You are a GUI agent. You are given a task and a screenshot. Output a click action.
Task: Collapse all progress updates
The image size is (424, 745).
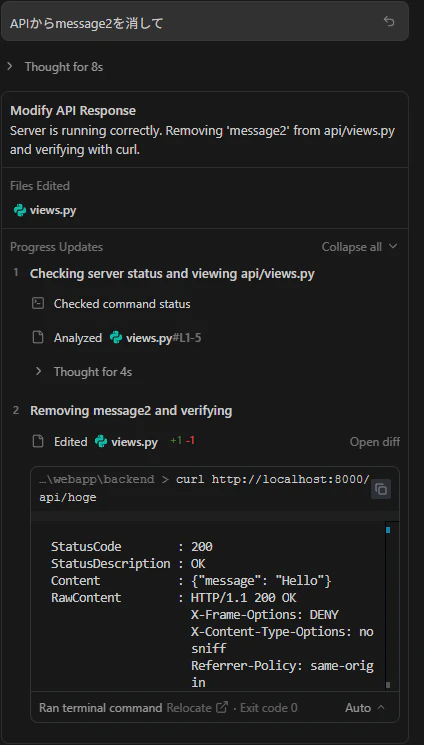359,247
